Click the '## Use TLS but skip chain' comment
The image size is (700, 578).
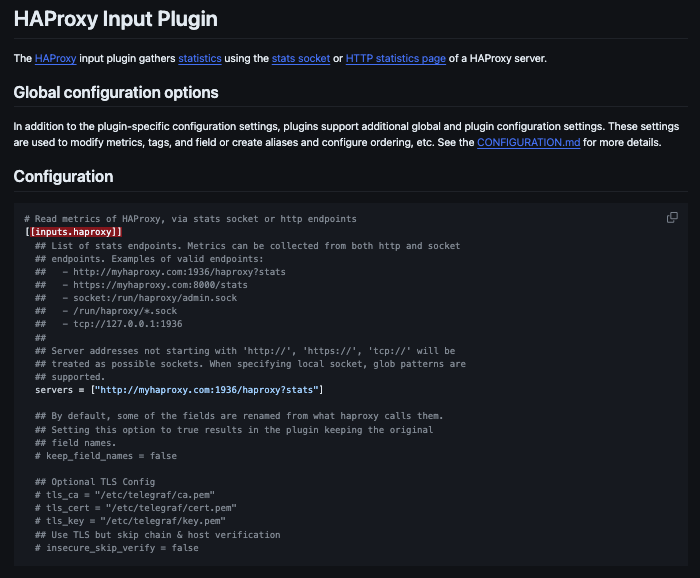[x=158, y=535]
